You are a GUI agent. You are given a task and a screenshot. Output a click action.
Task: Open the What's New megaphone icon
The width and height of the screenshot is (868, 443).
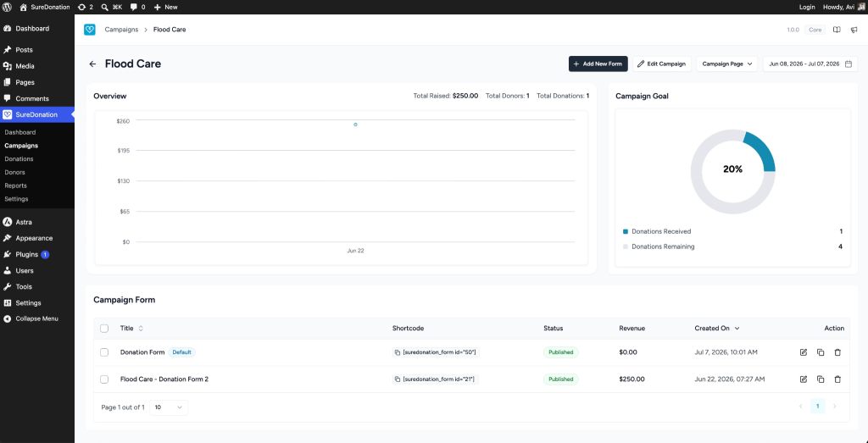(x=854, y=30)
